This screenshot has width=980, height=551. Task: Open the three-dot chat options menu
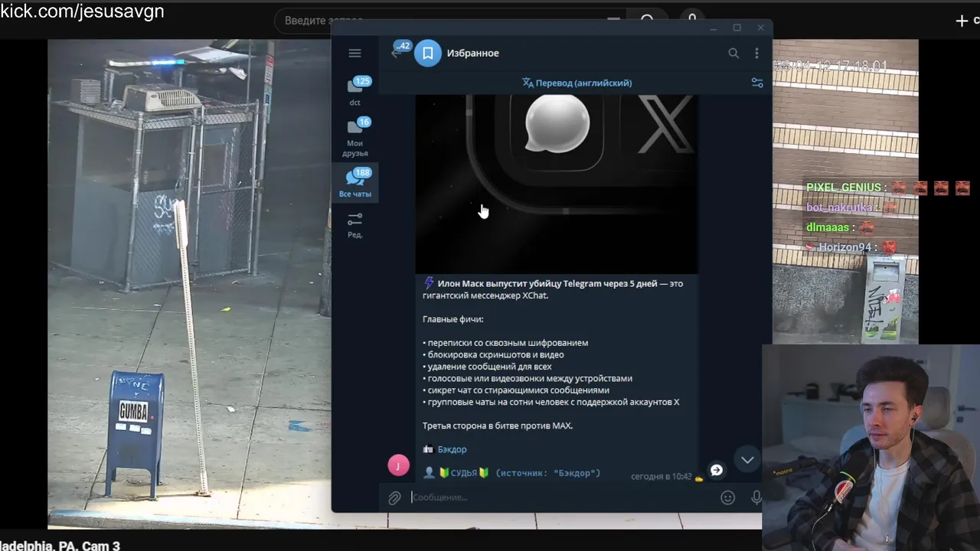point(756,53)
